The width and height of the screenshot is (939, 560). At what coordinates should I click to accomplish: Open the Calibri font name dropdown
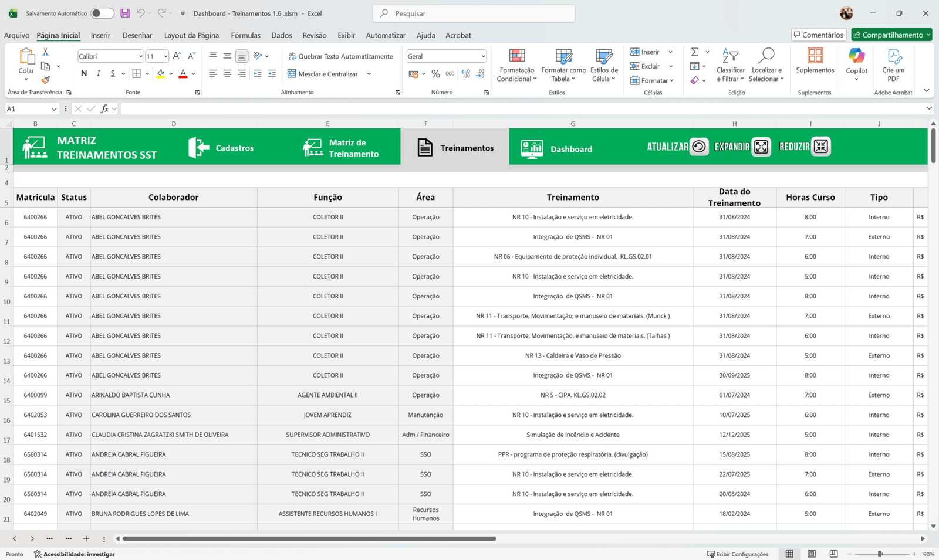pyautogui.click(x=140, y=56)
